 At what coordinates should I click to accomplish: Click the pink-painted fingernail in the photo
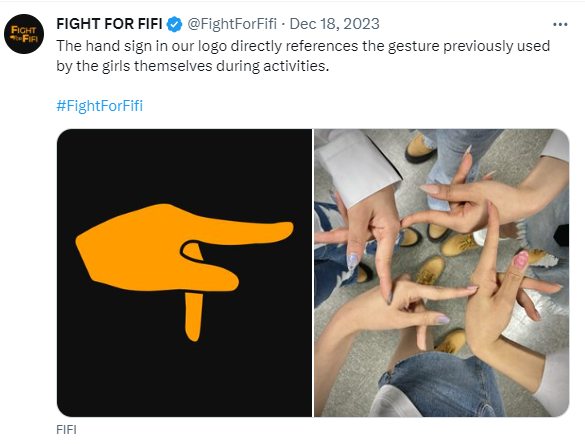(x=521, y=259)
